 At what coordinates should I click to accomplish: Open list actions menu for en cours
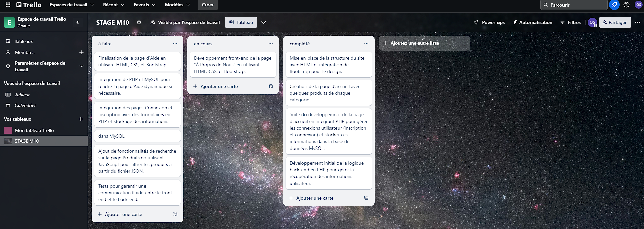(x=271, y=44)
